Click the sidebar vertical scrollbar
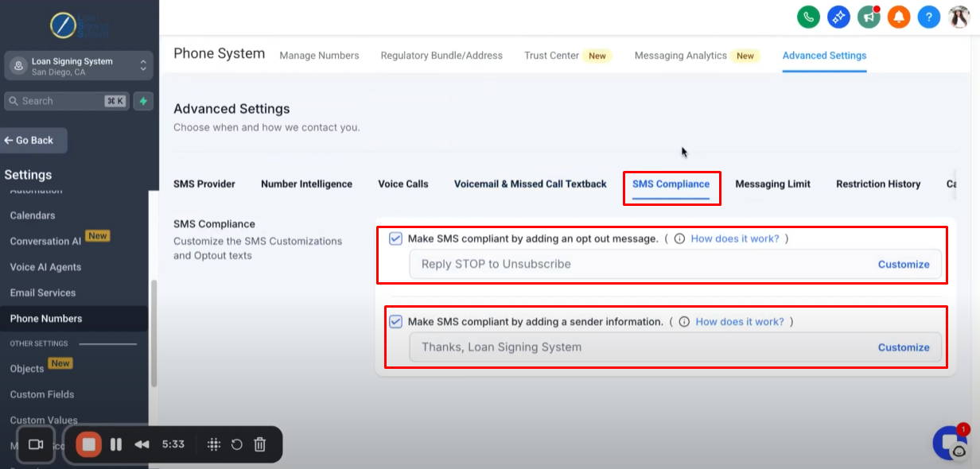The image size is (980, 469). pyautogui.click(x=154, y=334)
